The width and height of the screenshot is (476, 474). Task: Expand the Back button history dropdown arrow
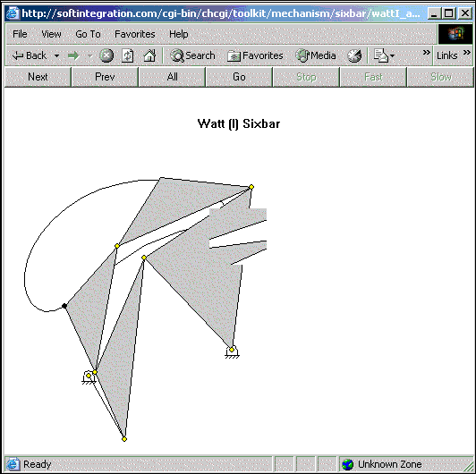[56, 55]
